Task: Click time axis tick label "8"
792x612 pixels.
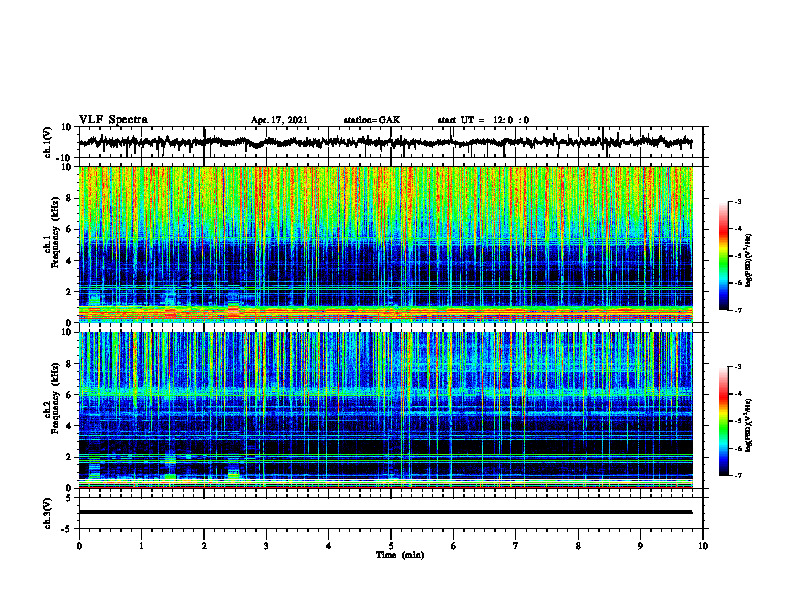Action: pos(578,546)
